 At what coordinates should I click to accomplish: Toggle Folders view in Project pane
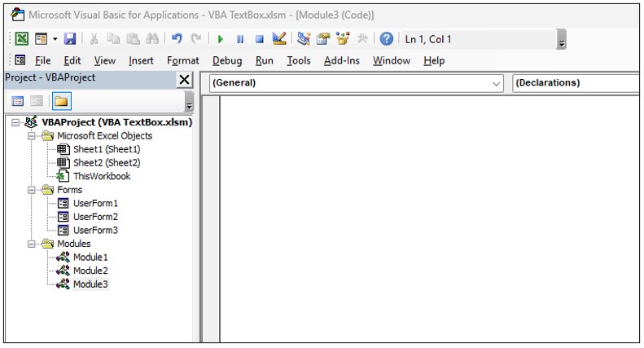tap(61, 101)
